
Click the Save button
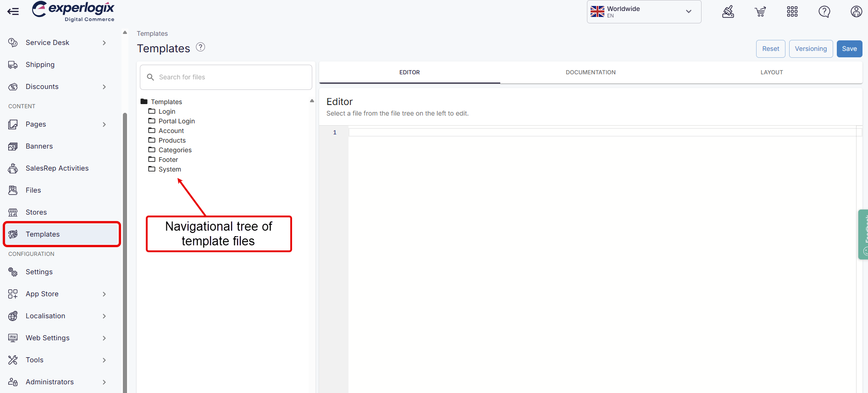[849, 49]
